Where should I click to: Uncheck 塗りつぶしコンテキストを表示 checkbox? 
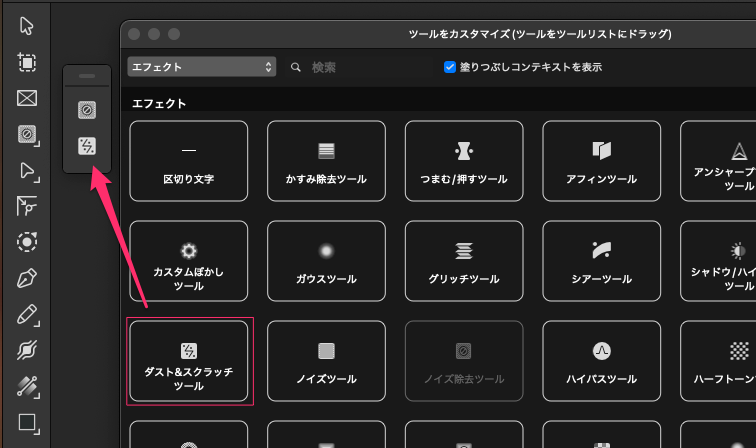pos(450,67)
